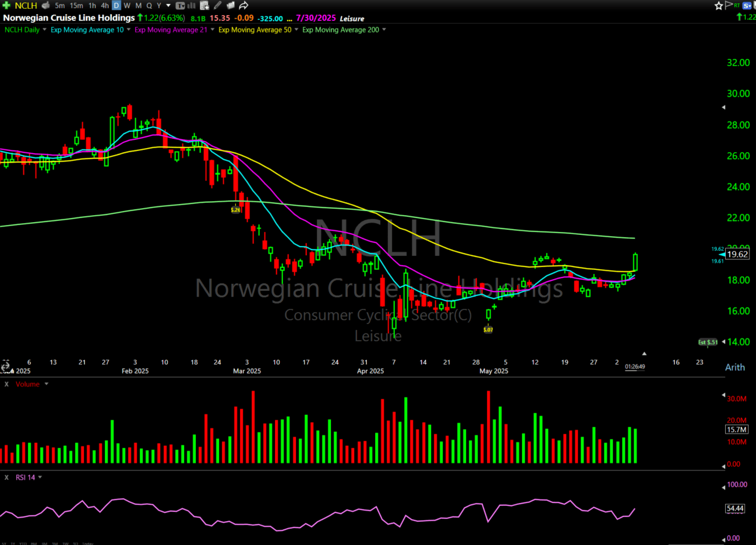Close the RSI 14 pane with X
This screenshot has height=545, width=756.
tap(7, 477)
